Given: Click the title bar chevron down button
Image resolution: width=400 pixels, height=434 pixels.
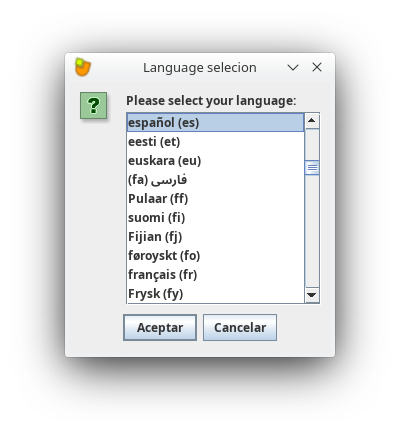Looking at the screenshot, I should coord(293,68).
